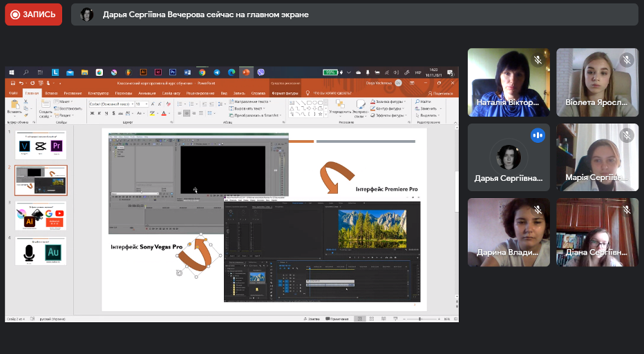Toggle the red recording ЗАПИСЬ button
This screenshot has height=354, width=644.
click(33, 14)
